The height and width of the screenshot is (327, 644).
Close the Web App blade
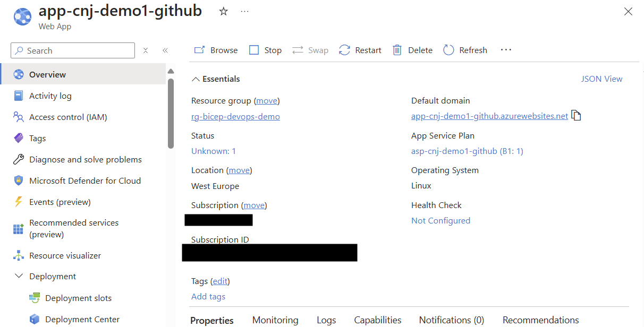628,12
